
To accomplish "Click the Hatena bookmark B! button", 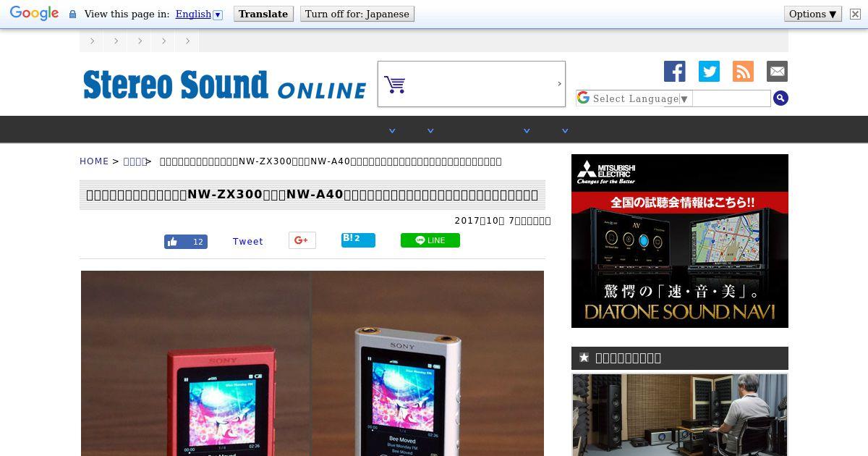I will tap(358, 240).
